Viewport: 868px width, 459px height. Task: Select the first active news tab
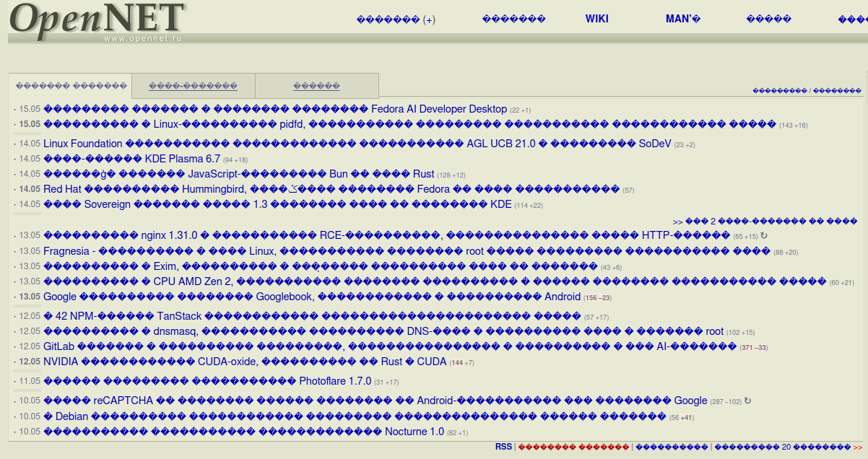coord(71,86)
